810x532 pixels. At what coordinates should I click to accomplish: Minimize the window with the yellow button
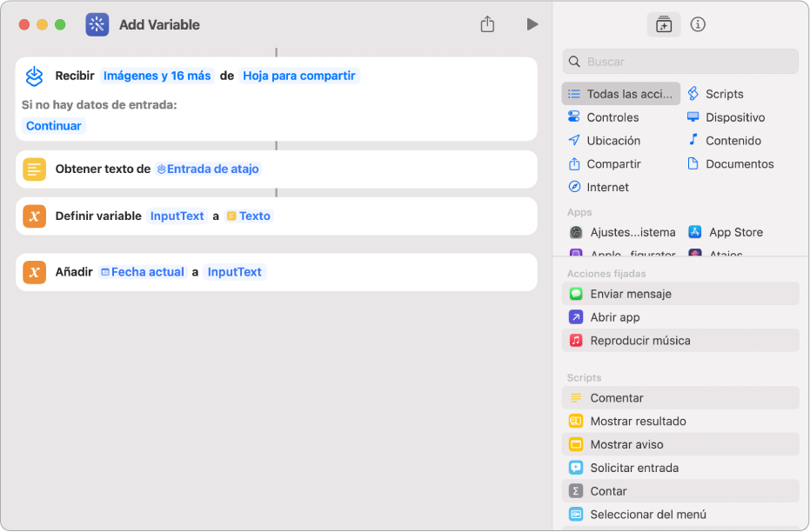coord(43,24)
